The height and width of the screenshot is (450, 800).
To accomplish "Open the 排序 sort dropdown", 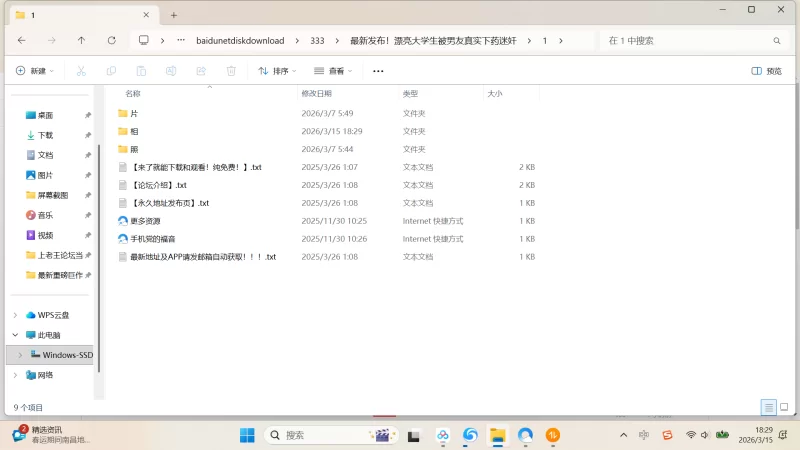I will [x=278, y=71].
